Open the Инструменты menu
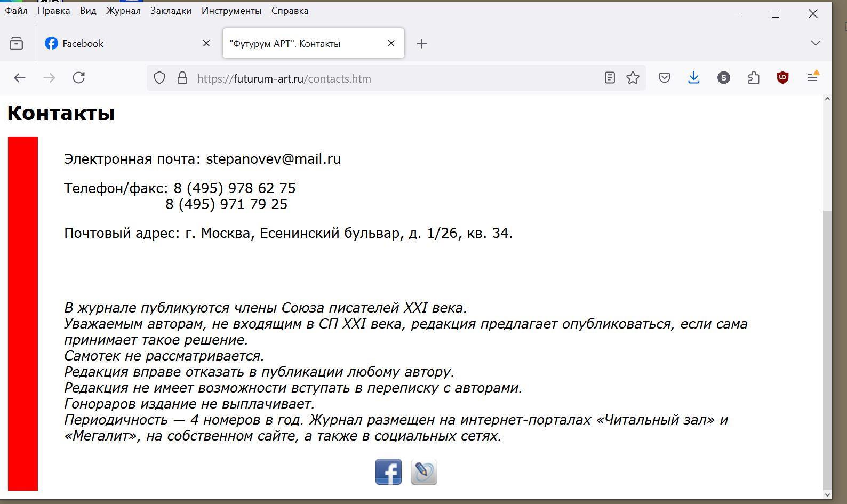Image resolution: width=847 pixels, height=504 pixels. click(x=231, y=11)
